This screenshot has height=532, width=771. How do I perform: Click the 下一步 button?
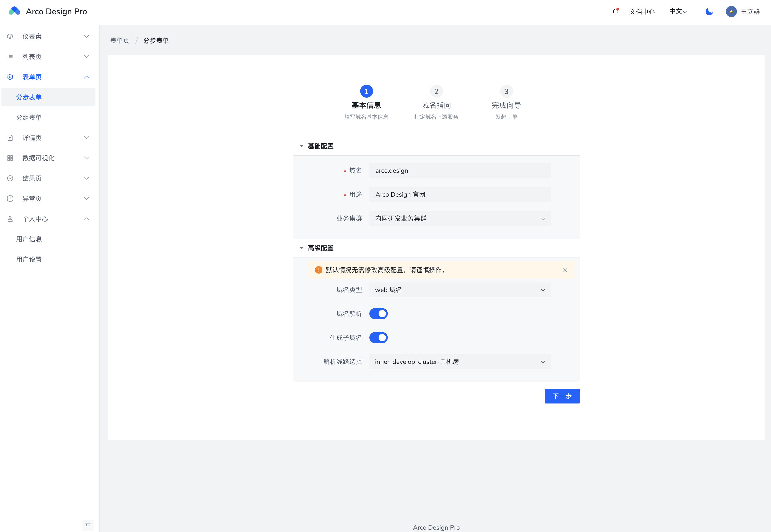pos(562,396)
